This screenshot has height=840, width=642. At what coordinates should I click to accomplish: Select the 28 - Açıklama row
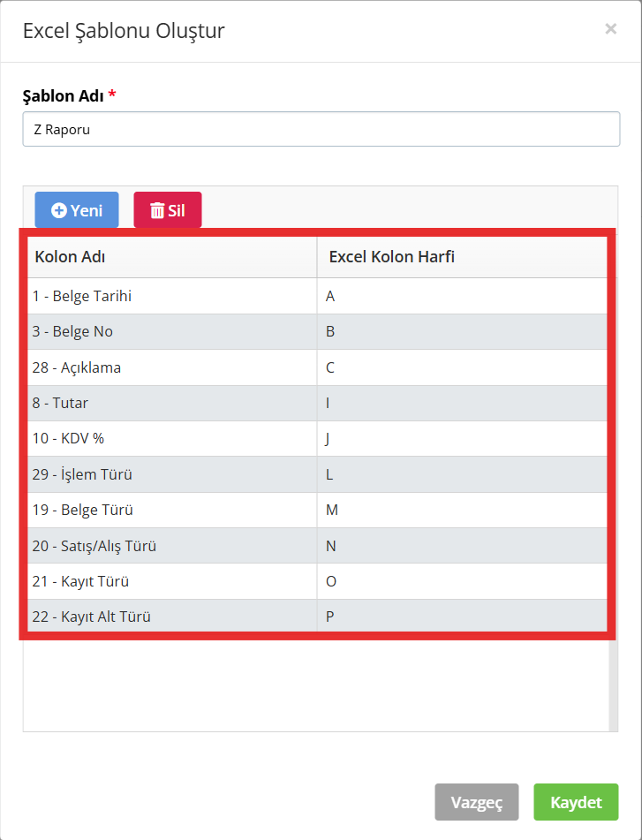pos(318,367)
